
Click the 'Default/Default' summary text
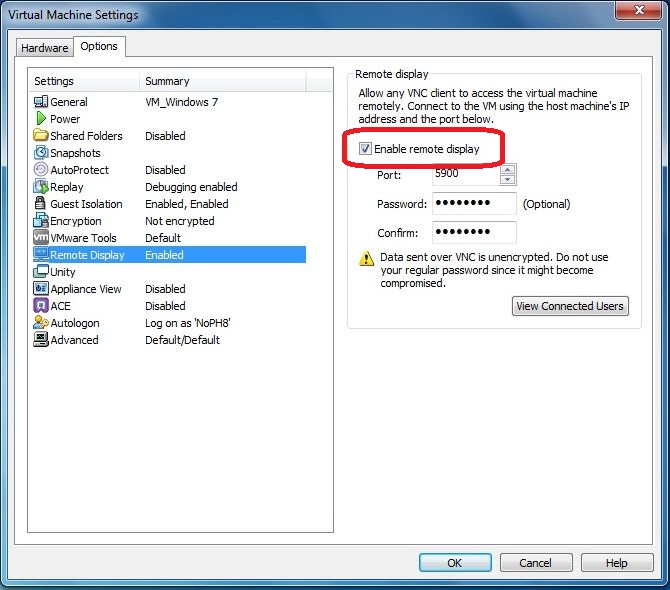(x=182, y=340)
